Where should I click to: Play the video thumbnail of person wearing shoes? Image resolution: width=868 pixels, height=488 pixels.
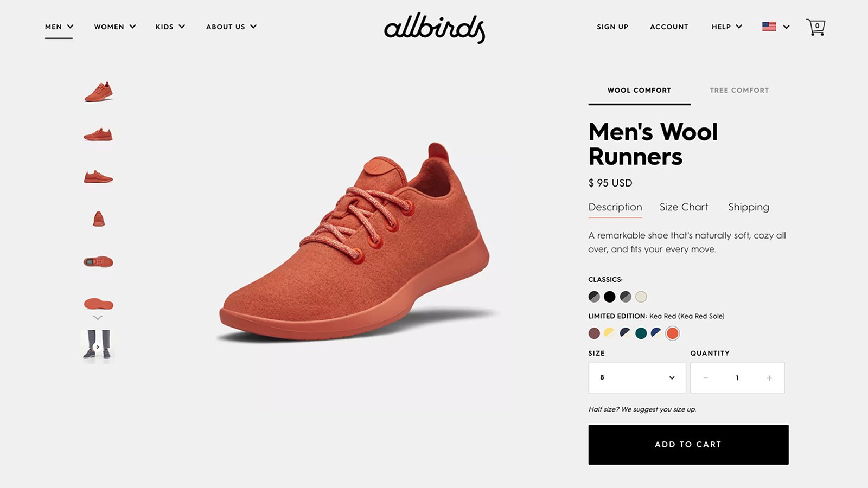98,346
